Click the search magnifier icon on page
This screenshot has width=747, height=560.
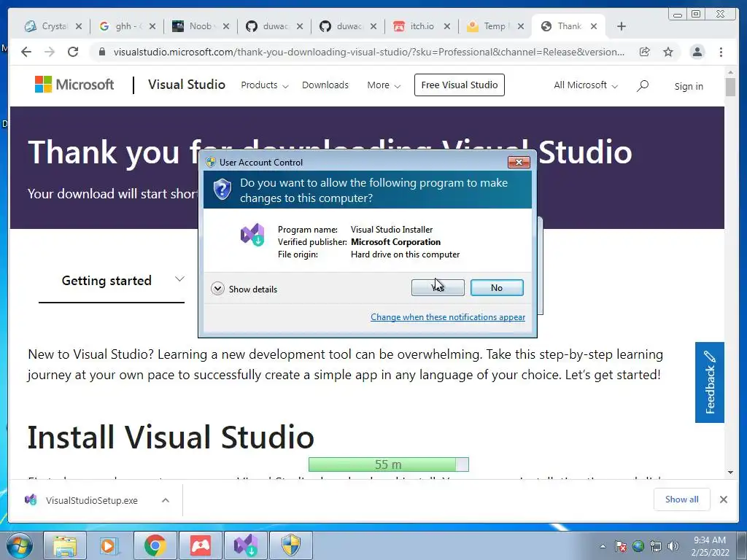click(x=643, y=86)
